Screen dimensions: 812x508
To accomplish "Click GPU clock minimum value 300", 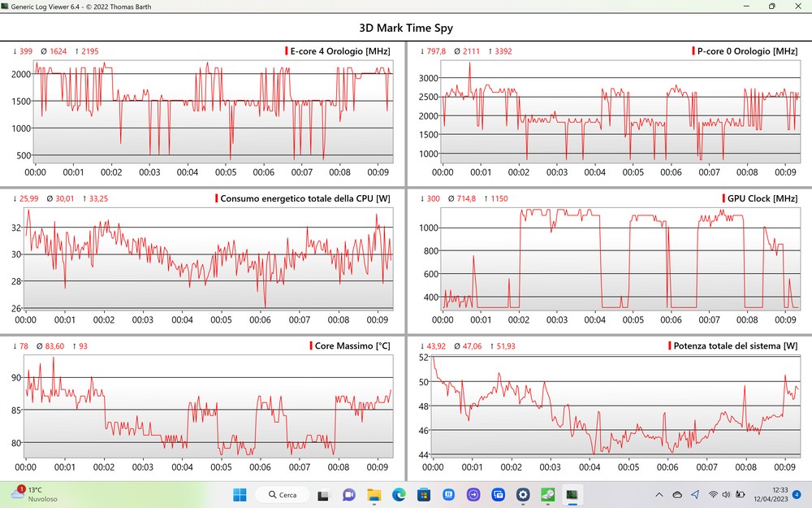I will [434, 198].
